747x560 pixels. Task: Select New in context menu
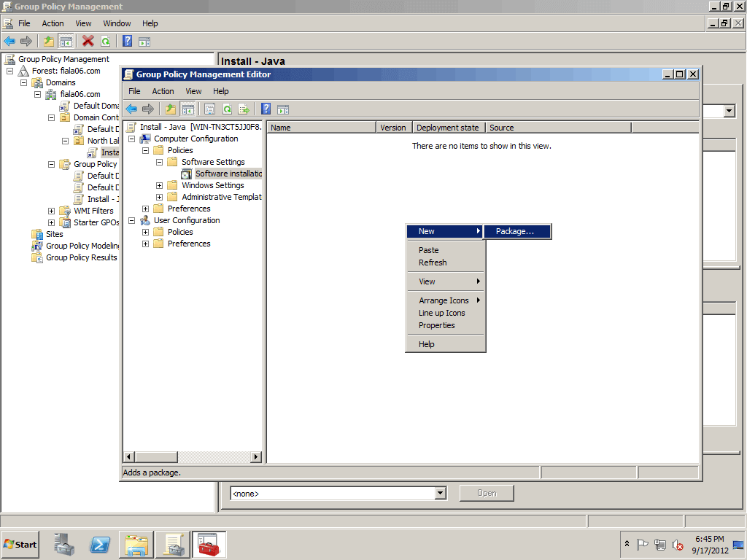(x=445, y=231)
